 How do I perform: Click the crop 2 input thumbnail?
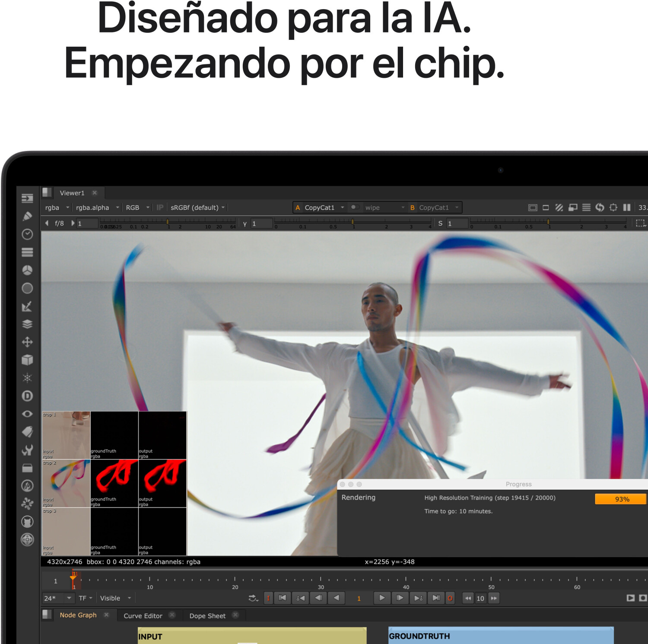pyautogui.click(x=66, y=483)
